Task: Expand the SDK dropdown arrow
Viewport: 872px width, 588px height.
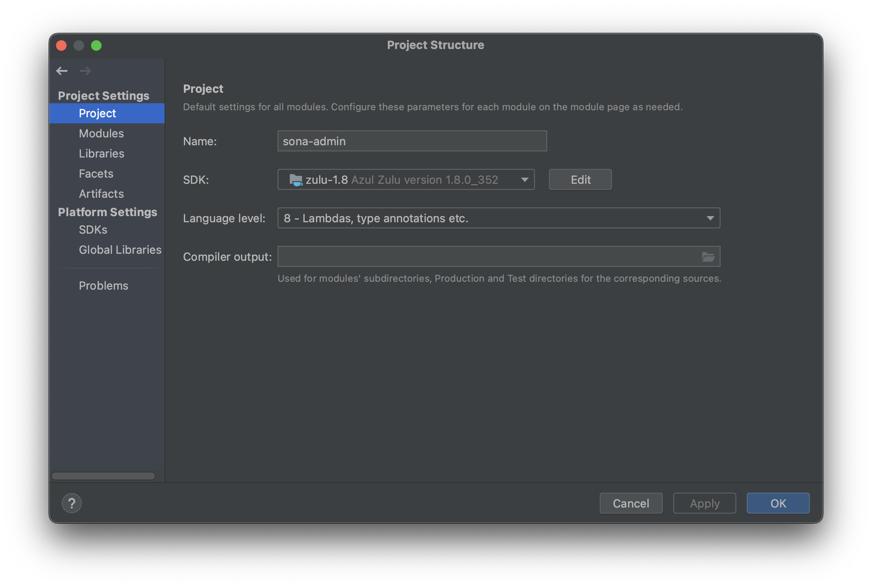Action: click(524, 180)
